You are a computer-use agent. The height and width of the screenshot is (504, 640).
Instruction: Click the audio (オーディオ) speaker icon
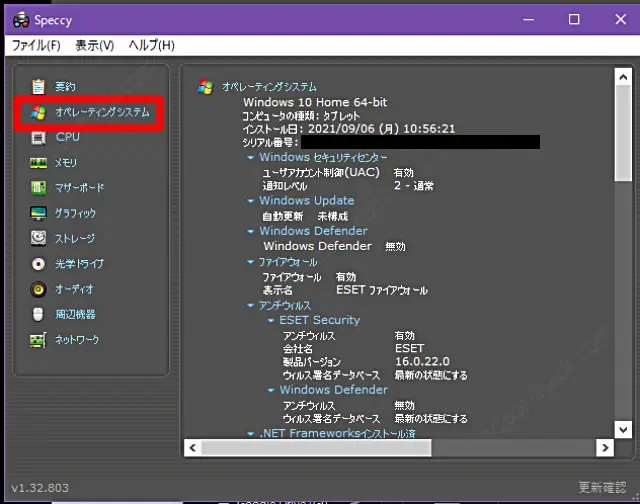click(38, 289)
